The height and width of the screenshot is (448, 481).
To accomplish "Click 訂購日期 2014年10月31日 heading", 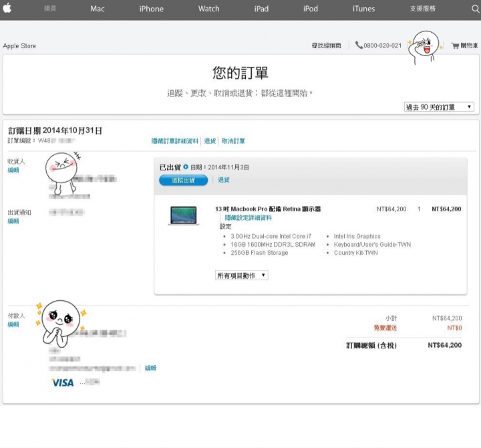I will (55, 130).
